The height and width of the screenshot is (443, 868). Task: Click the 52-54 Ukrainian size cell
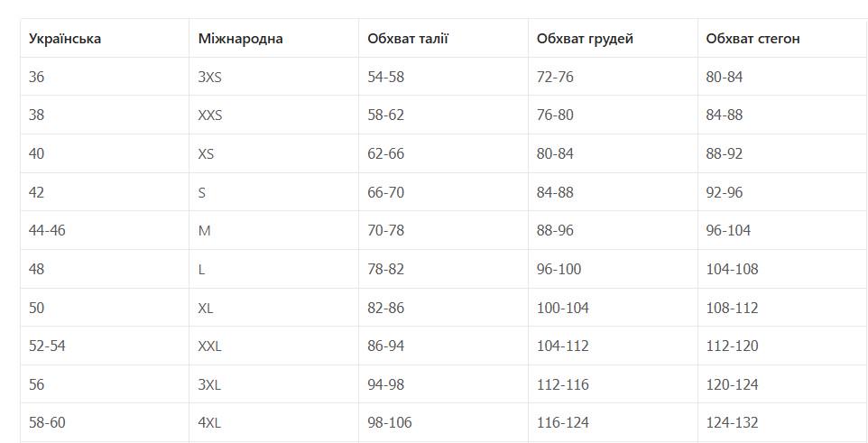coord(47,346)
